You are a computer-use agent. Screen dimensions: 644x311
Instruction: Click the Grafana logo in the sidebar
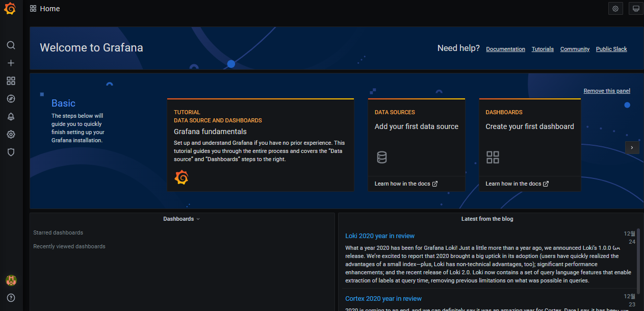point(10,9)
